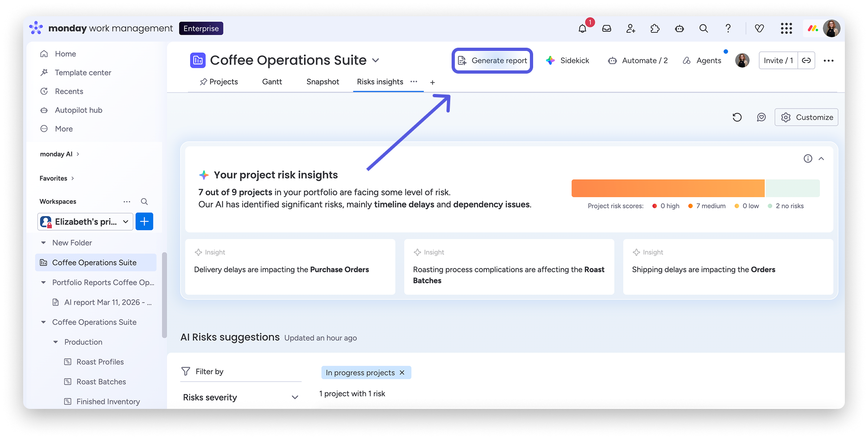This screenshot has width=868, height=439.
Task: Open the Purchase Orders delivery delays insight
Action: coord(290,267)
